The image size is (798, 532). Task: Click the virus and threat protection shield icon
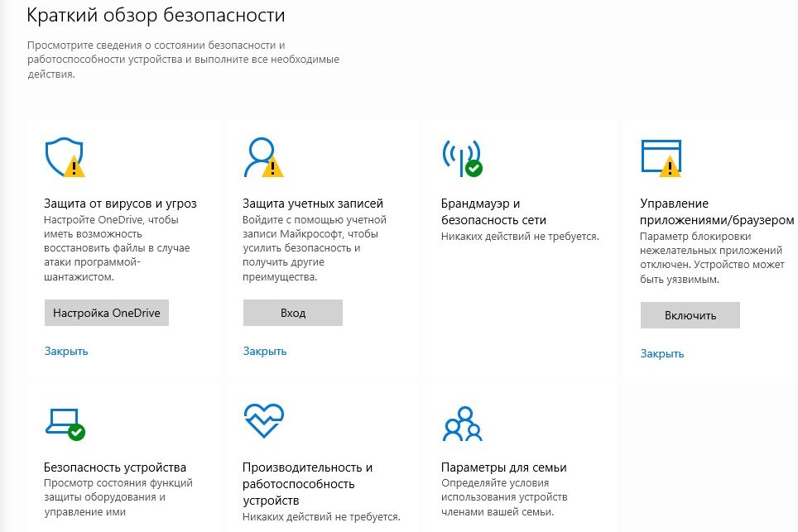[x=64, y=157]
